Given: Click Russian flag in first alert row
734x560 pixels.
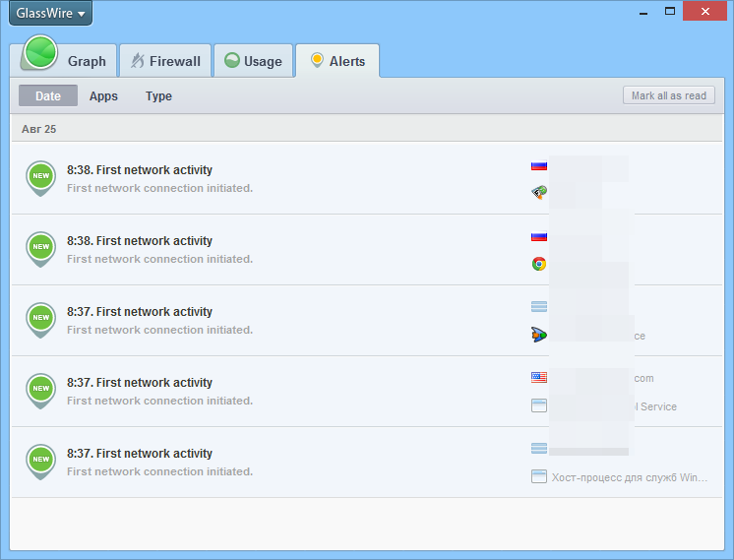Looking at the screenshot, I should 539,165.
